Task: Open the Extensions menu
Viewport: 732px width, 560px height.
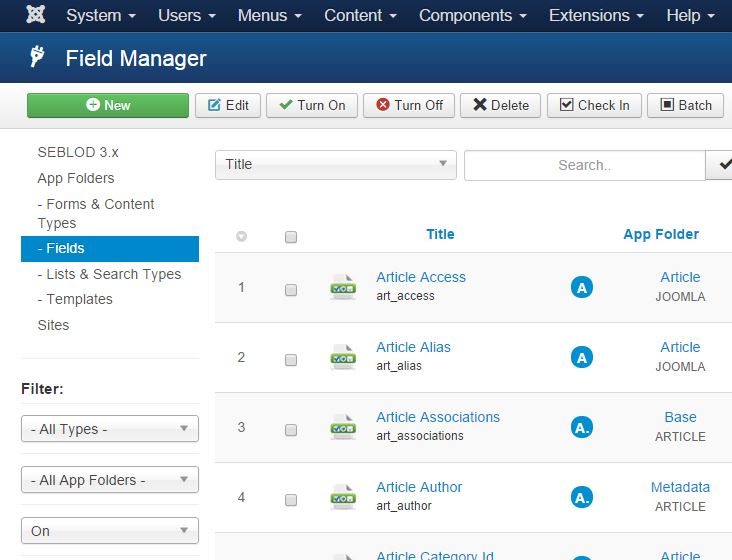Action: click(x=597, y=15)
